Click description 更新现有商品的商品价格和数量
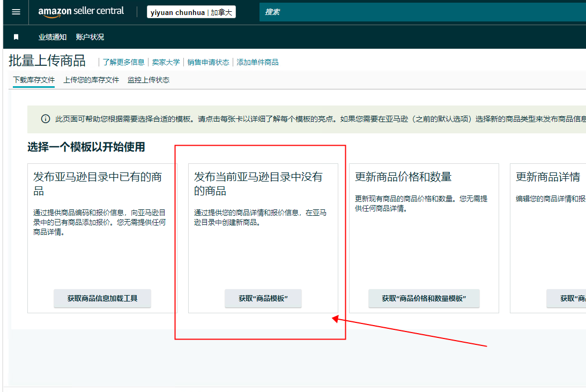 click(421, 203)
